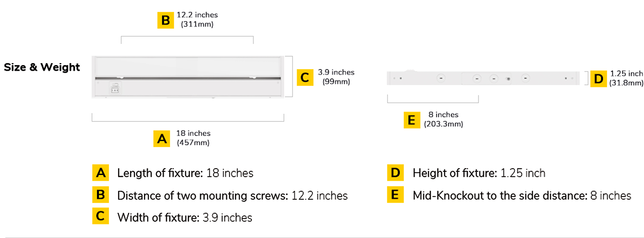This screenshot has width=644, height=238.
Task: Click the Size & Weight heading
Action: point(42,67)
